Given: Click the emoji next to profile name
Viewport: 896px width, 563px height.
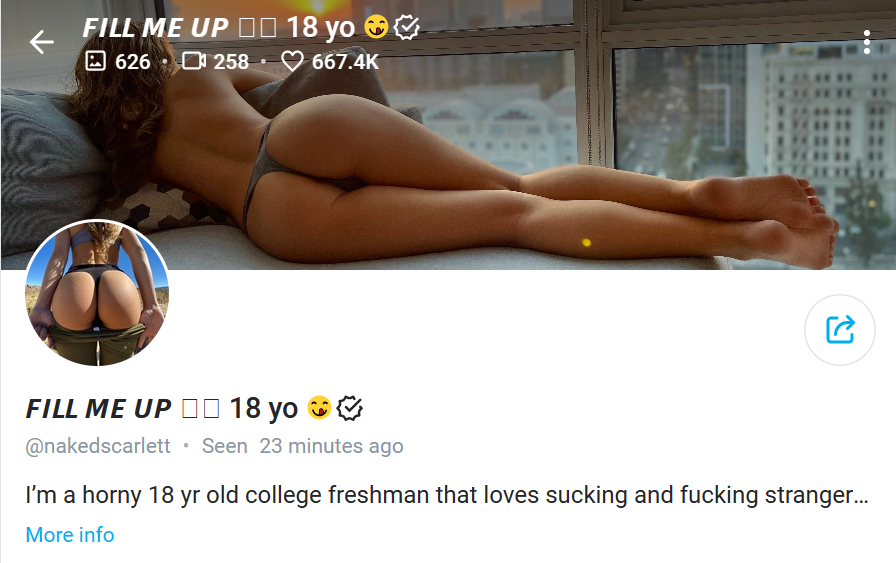Looking at the screenshot, I should (x=319, y=408).
